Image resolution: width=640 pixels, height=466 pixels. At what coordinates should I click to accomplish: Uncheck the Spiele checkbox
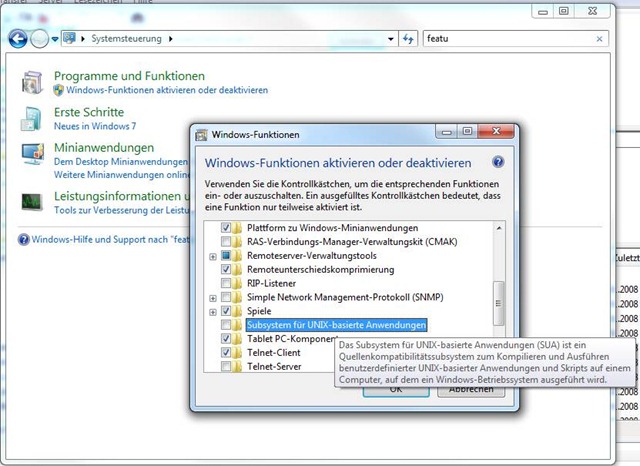(226, 311)
